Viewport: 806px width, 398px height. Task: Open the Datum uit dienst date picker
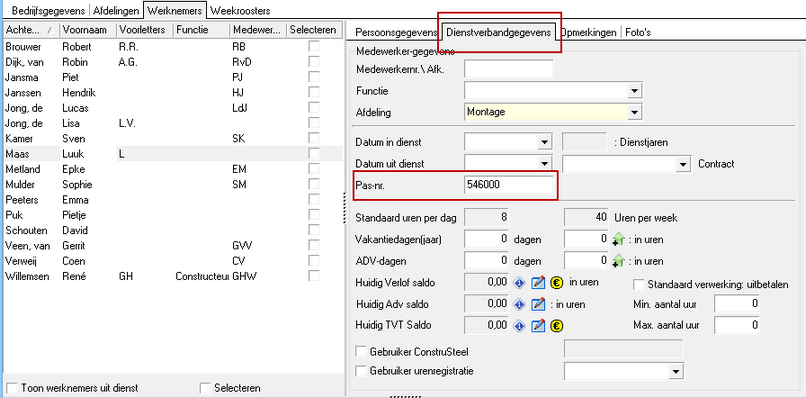544,164
